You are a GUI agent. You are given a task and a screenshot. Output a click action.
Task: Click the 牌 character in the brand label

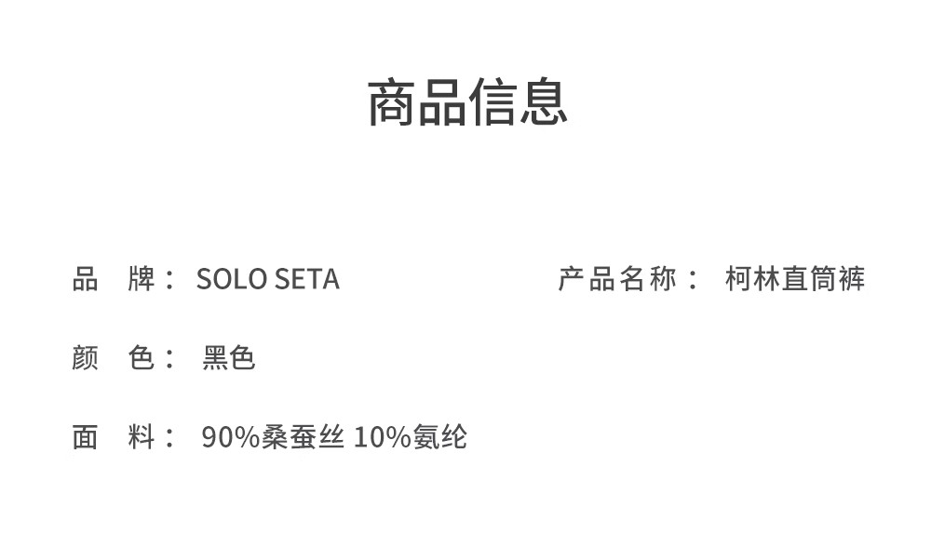tap(142, 279)
